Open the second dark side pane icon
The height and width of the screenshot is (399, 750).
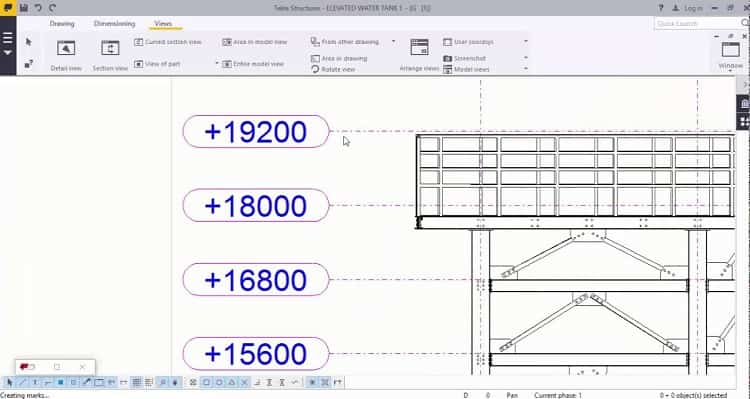(744, 122)
